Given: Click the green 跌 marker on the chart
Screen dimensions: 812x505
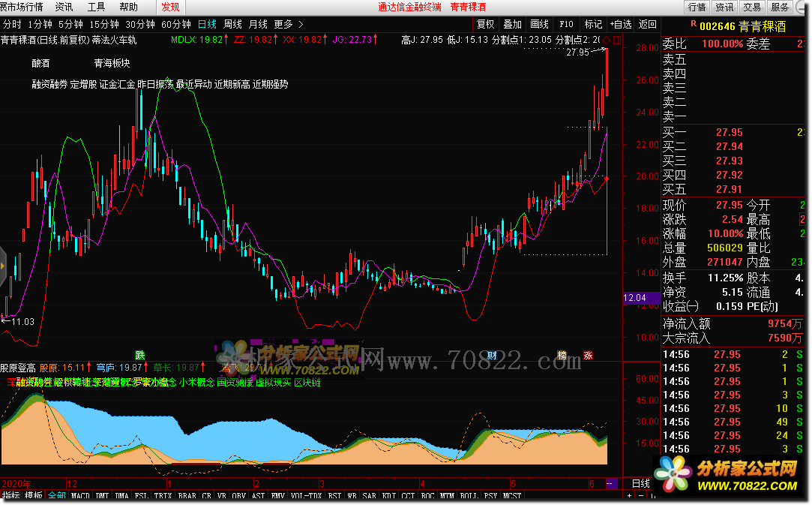Looking at the screenshot, I should [x=139, y=355].
